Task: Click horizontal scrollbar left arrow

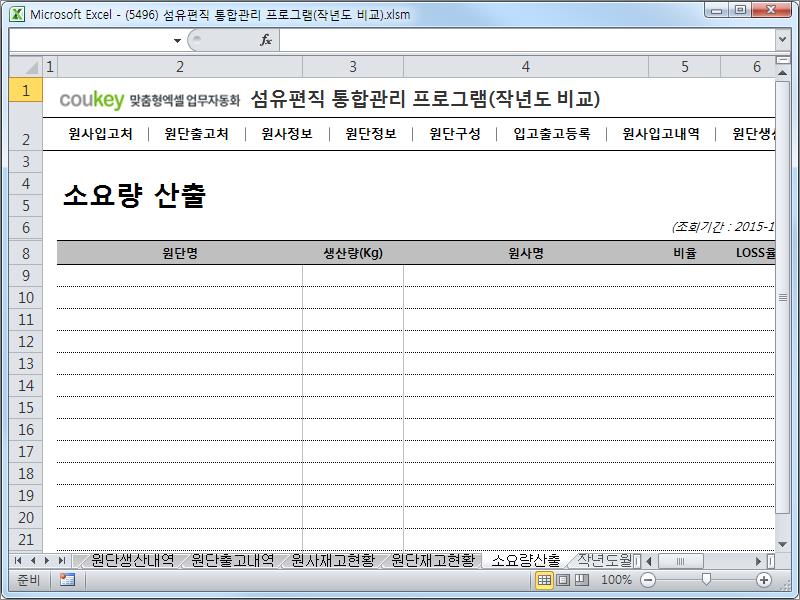Action: pyautogui.click(x=649, y=561)
